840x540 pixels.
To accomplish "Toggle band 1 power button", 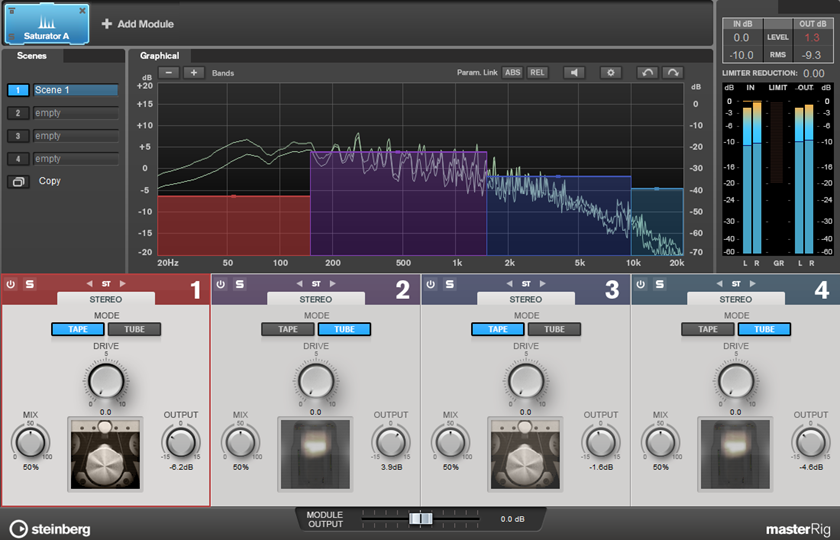I will 11,284.
